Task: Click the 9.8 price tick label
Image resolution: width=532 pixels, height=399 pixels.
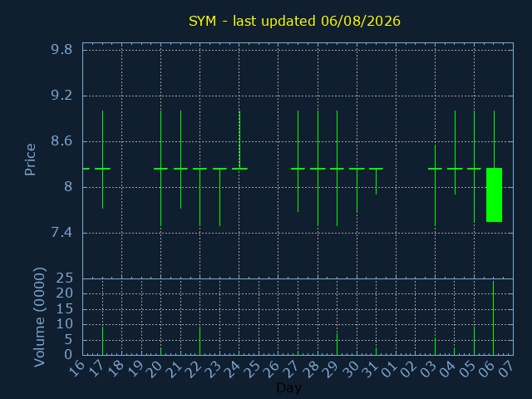Action: (x=62, y=50)
